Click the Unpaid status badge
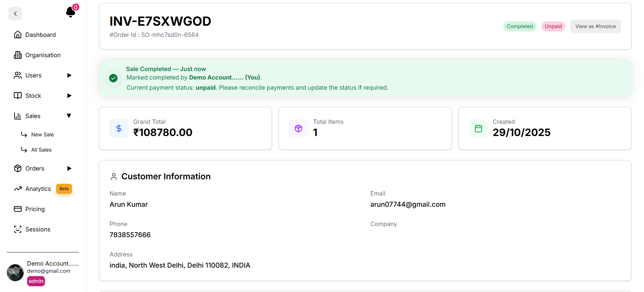The width and height of the screenshot is (644, 292). click(553, 26)
